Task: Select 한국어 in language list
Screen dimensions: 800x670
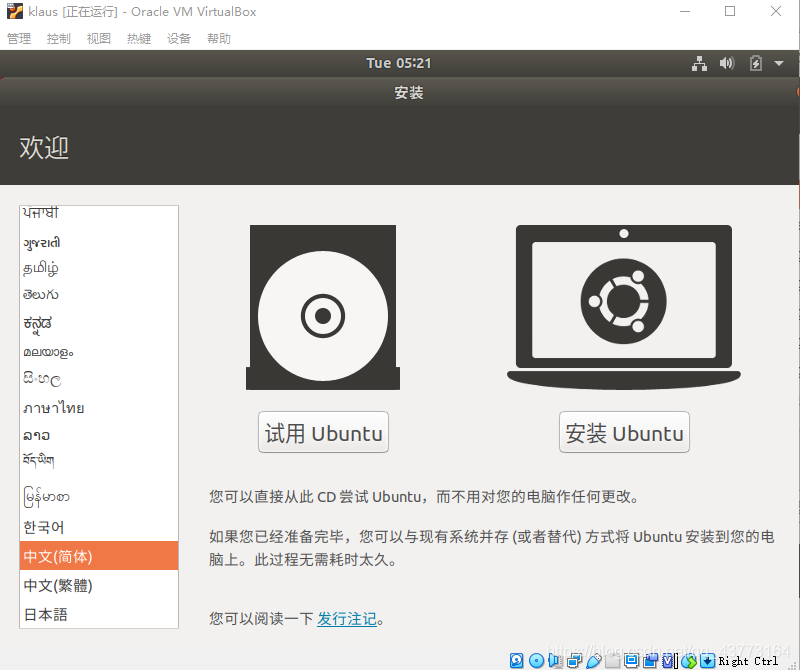Action: pyautogui.click(x=99, y=527)
